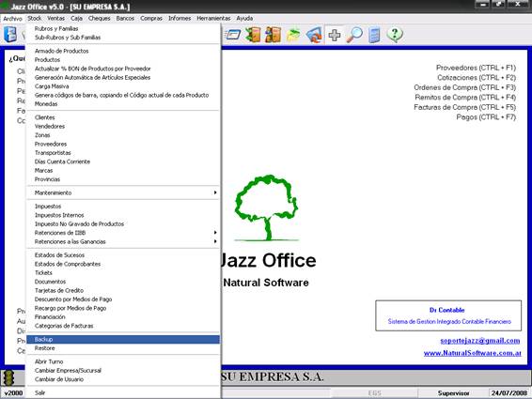Select Impuestos menu entry
532x399 pixels.
[123, 207]
